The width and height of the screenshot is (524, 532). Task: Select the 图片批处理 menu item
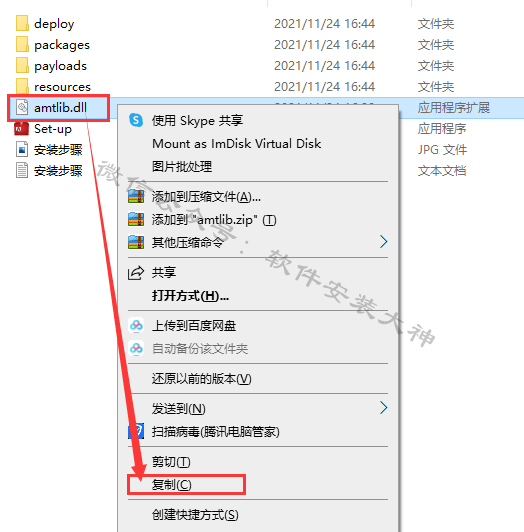click(x=182, y=167)
